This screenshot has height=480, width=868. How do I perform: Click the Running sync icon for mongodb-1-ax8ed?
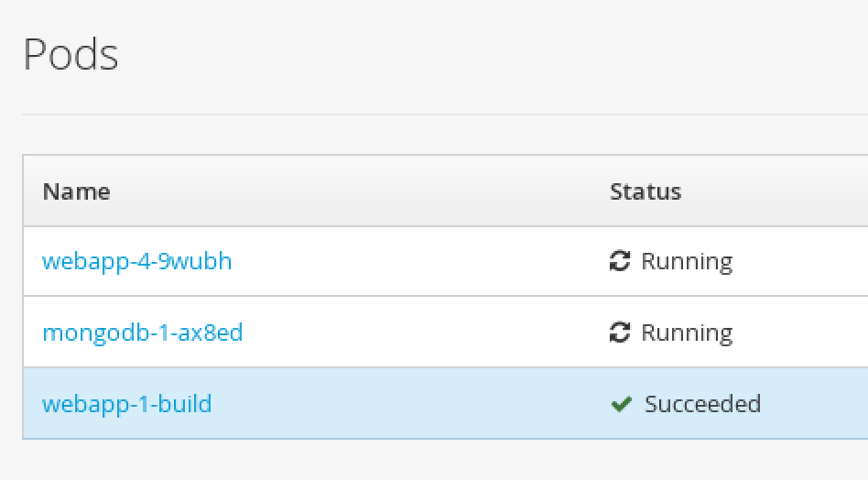(x=620, y=333)
